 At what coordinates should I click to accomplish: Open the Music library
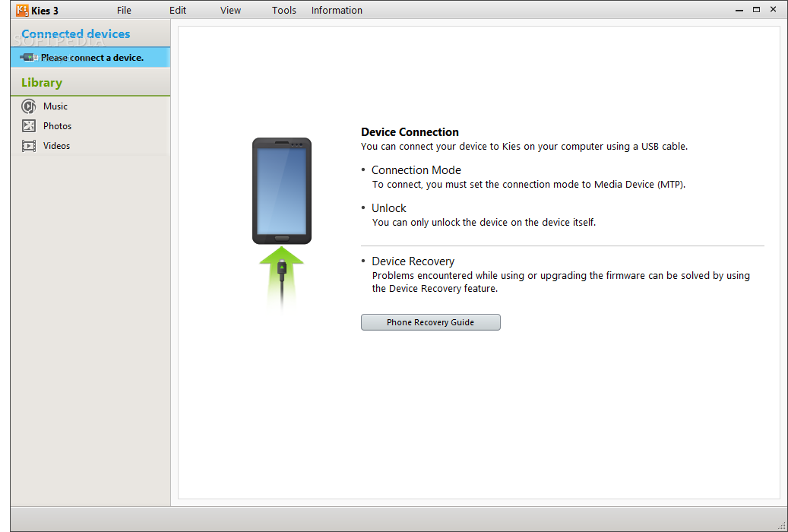pyautogui.click(x=55, y=106)
